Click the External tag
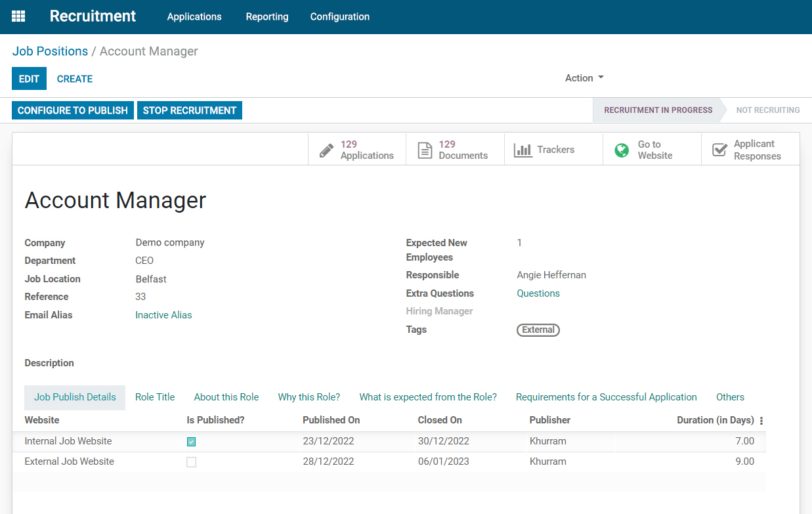 538,330
